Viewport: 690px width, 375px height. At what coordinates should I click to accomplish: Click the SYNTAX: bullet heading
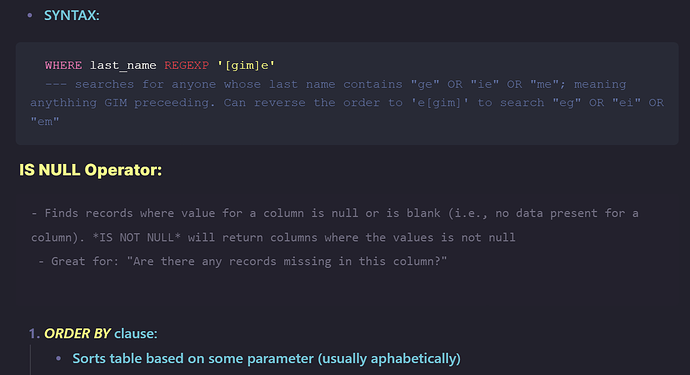coord(71,15)
